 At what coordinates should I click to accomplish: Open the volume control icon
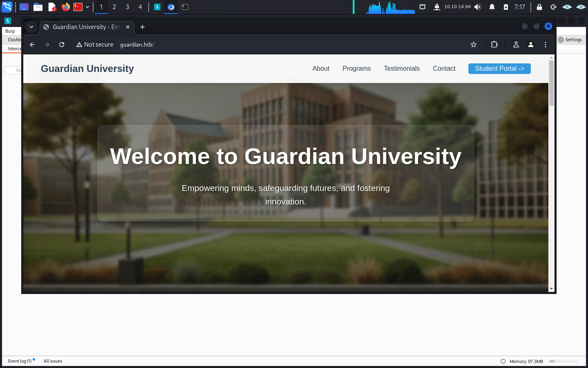click(478, 7)
